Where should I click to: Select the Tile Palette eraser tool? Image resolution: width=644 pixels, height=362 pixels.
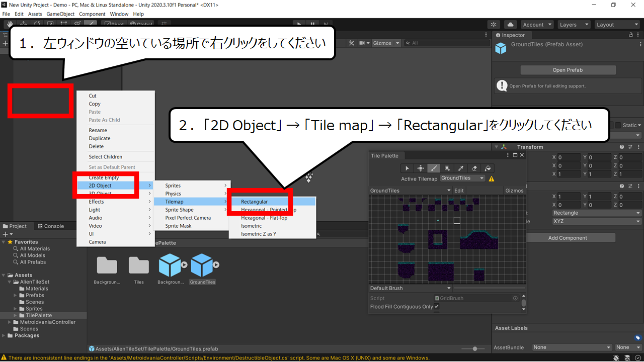[x=474, y=168]
